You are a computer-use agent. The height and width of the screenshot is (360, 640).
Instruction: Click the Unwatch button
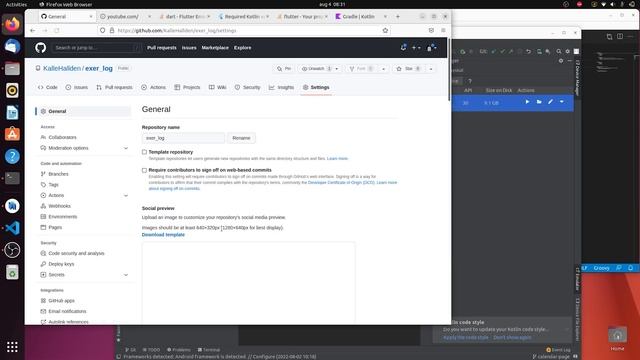point(316,69)
